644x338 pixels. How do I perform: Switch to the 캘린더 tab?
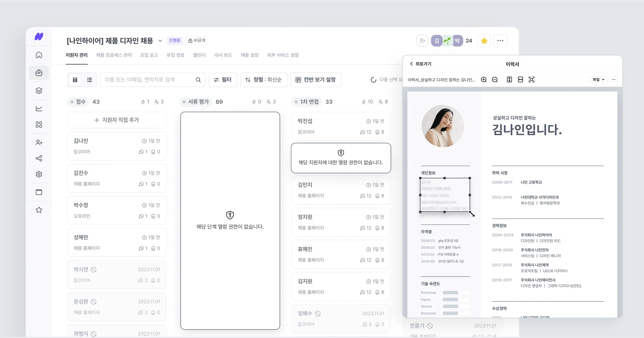[x=199, y=55]
